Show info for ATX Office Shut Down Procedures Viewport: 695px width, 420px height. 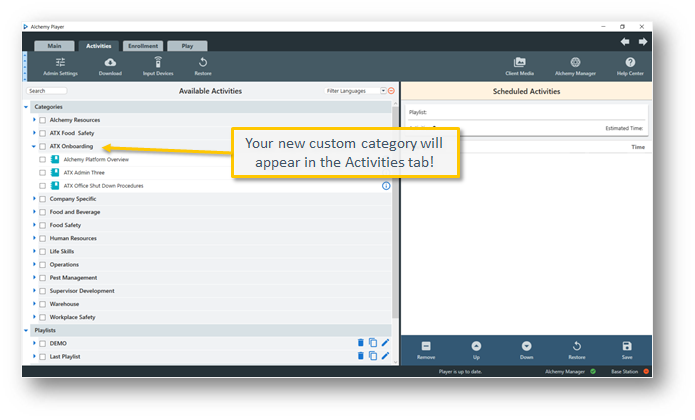tap(386, 186)
